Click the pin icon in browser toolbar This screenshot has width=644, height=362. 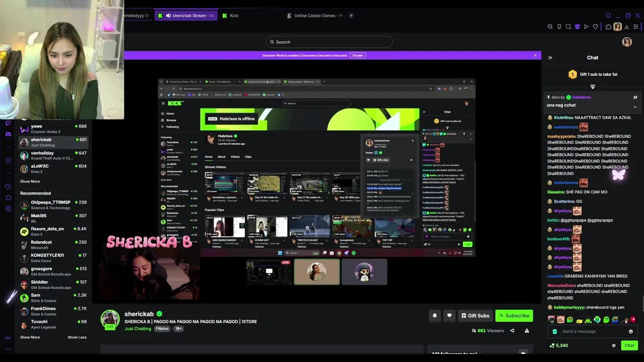[559, 27]
